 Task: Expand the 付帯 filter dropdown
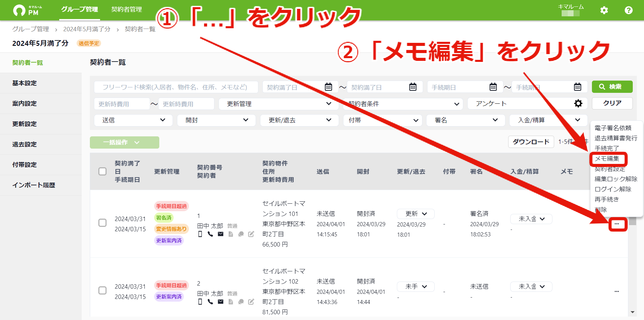coord(383,120)
